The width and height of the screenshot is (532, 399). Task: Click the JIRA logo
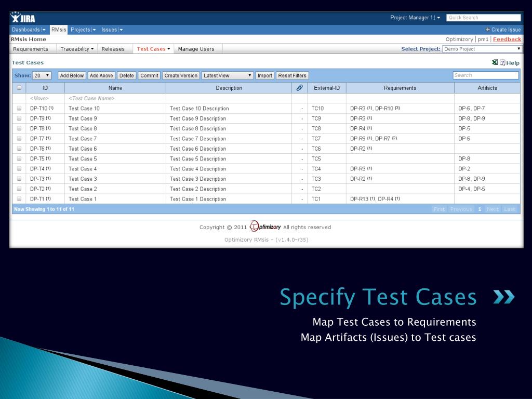tap(23, 17)
